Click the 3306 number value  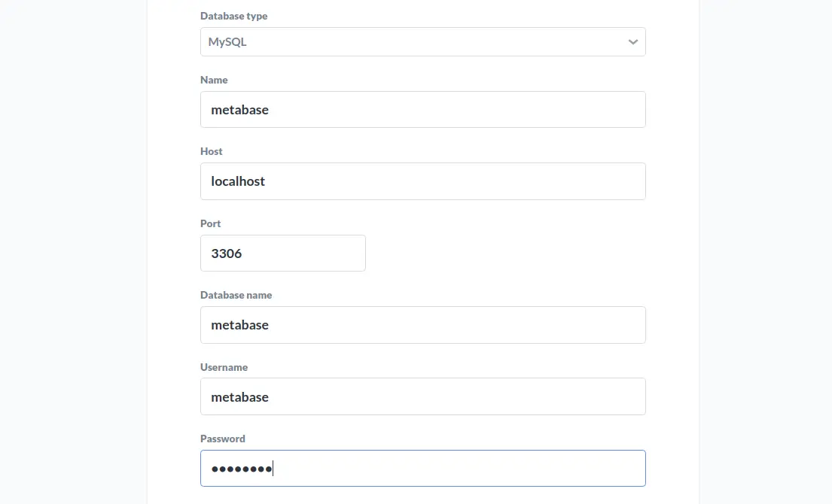227,254
